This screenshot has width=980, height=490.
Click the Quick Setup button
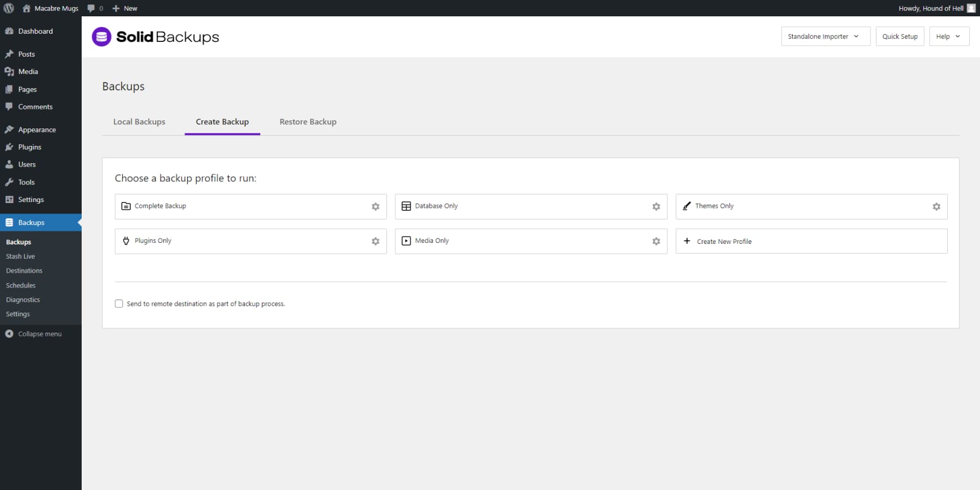pos(899,36)
